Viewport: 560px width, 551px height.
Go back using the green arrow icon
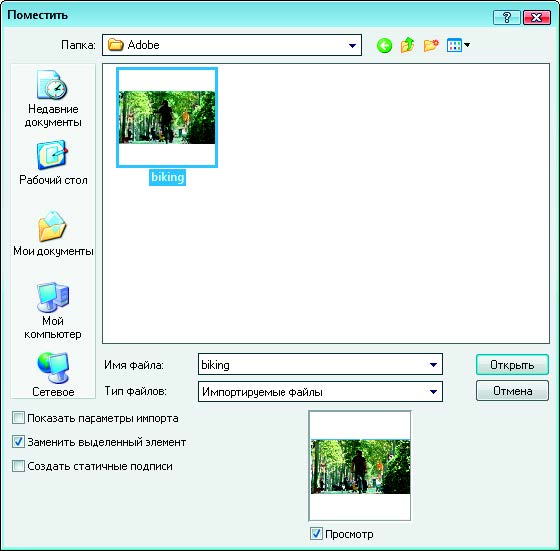pyautogui.click(x=384, y=46)
